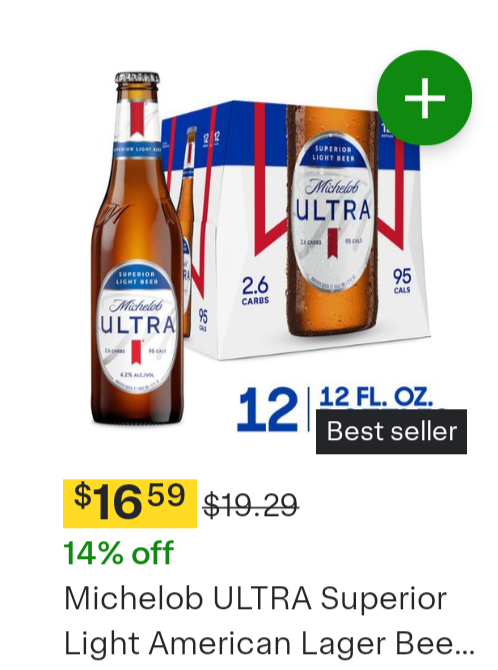The width and height of the screenshot is (498, 670).
Task: Click the 95 CALS label on the box front
Action: (x=402, y=280)
